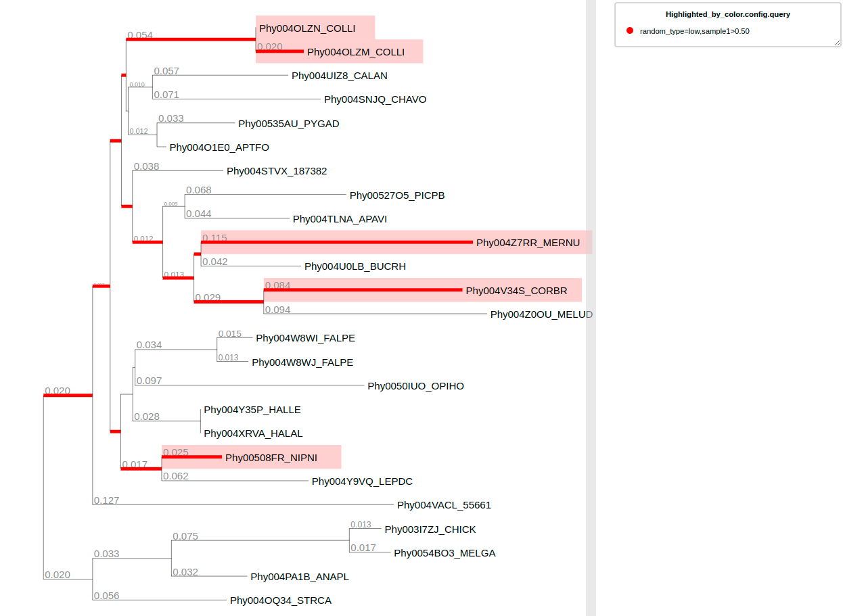Click the Phy00508FR_NIPNI highlighted leaf

point(272,457)
